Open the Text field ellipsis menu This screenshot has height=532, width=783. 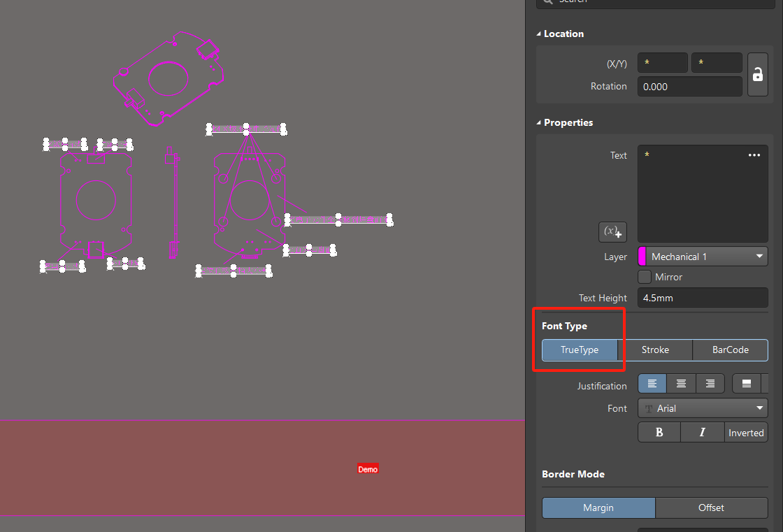click(754, 155)
